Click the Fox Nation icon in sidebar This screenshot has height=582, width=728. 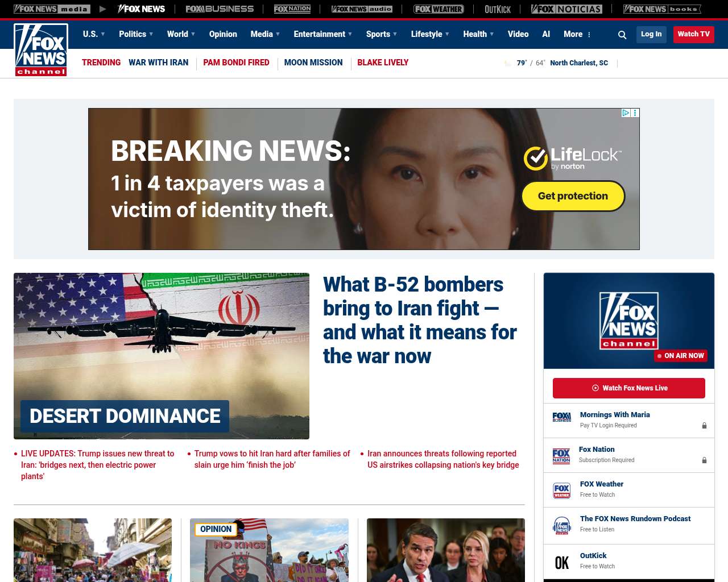point(561,455)
